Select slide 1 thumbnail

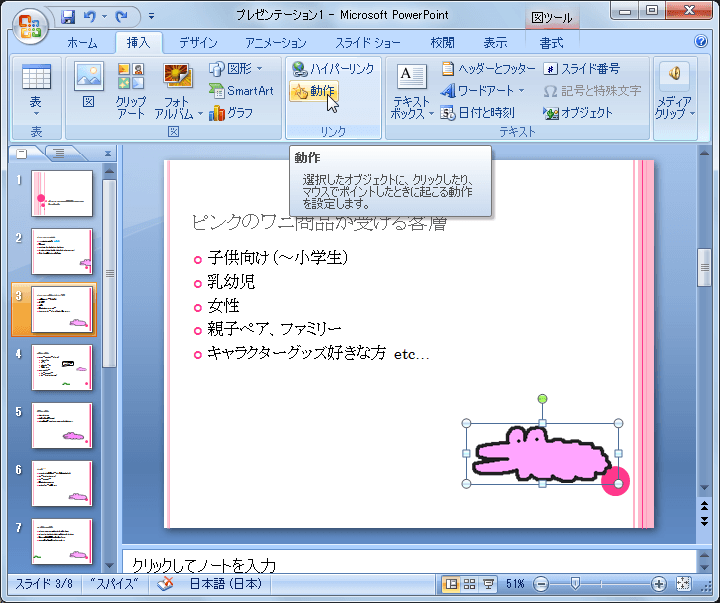[62, 193]
